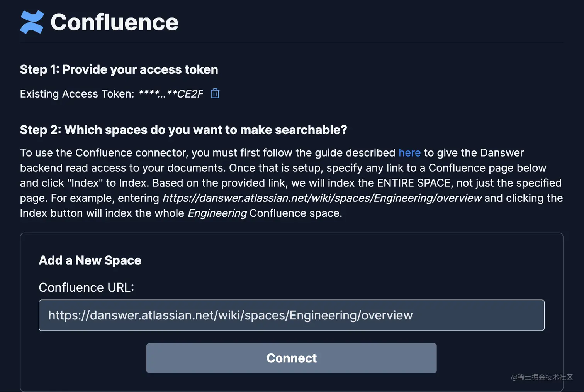
Task: Focus the Confluence URL input field
Action: point(291,315)
